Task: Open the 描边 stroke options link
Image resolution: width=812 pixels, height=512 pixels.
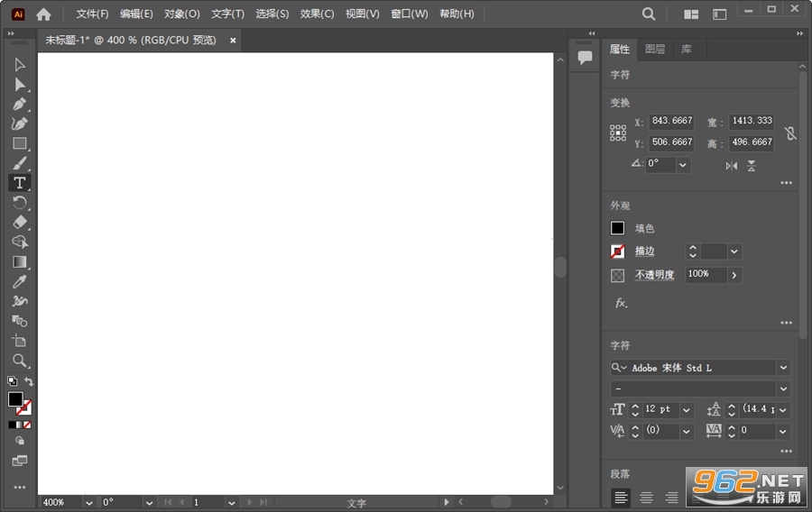Action: (x=645, y=251)
